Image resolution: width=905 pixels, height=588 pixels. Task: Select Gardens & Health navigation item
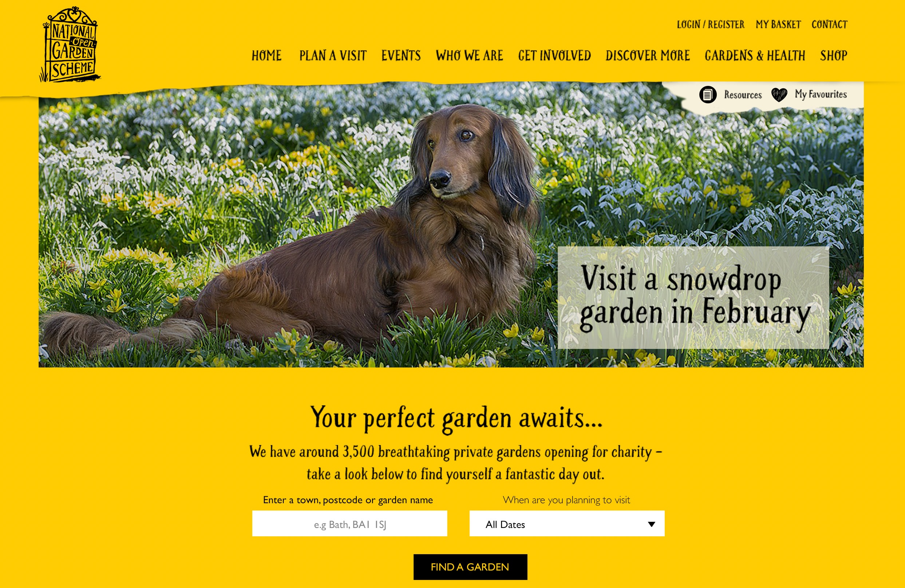point(755,56)
